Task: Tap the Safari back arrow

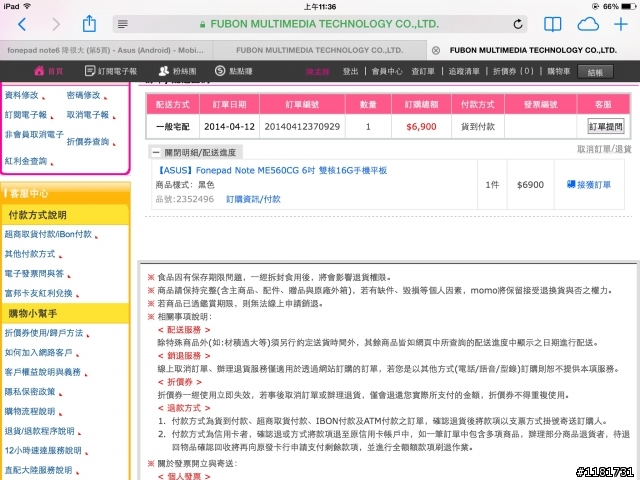Action: 22,24
